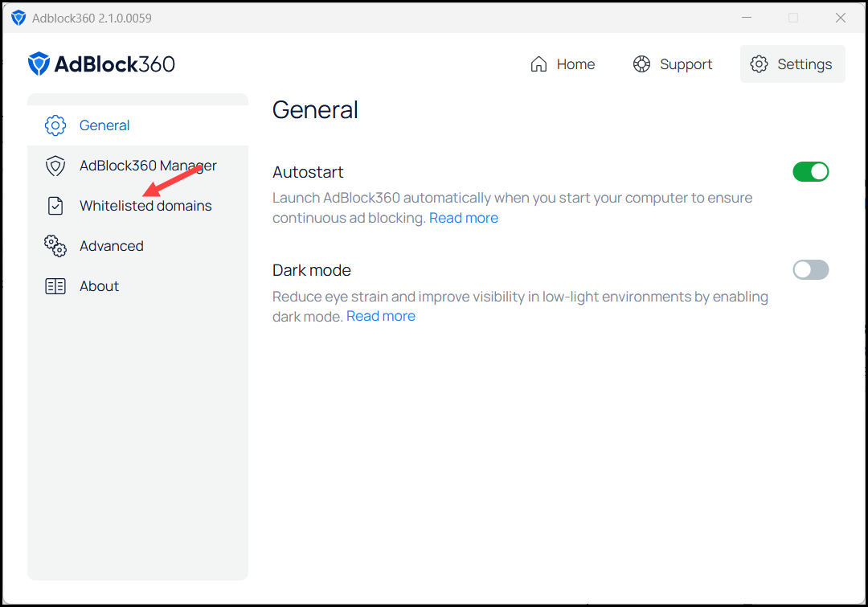The image size is (868, 607).
Task: Click the Whitelisted domains document icon
Action: pyautogui.click(x=55, y=206)
